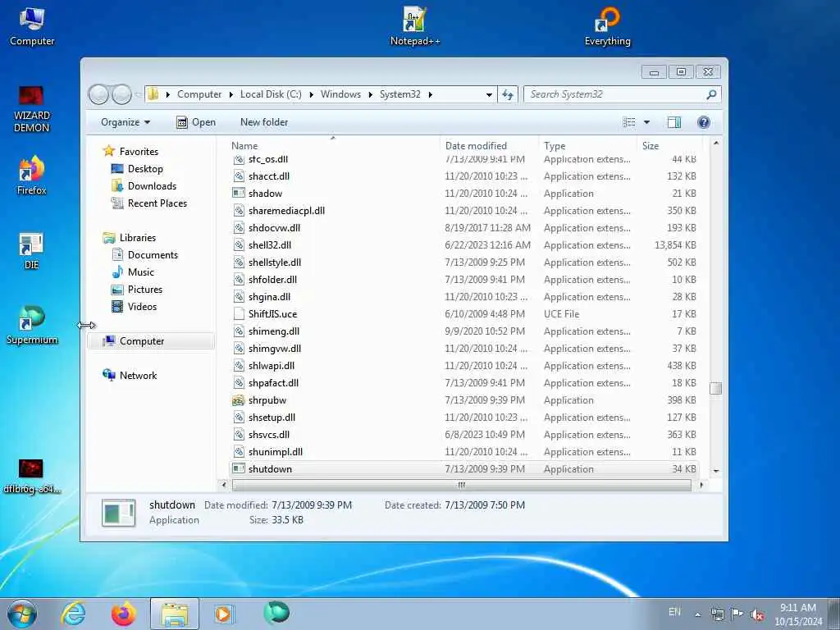Open the Organize dropdown menu
The image size is (840, 630).
click(126, 123)
